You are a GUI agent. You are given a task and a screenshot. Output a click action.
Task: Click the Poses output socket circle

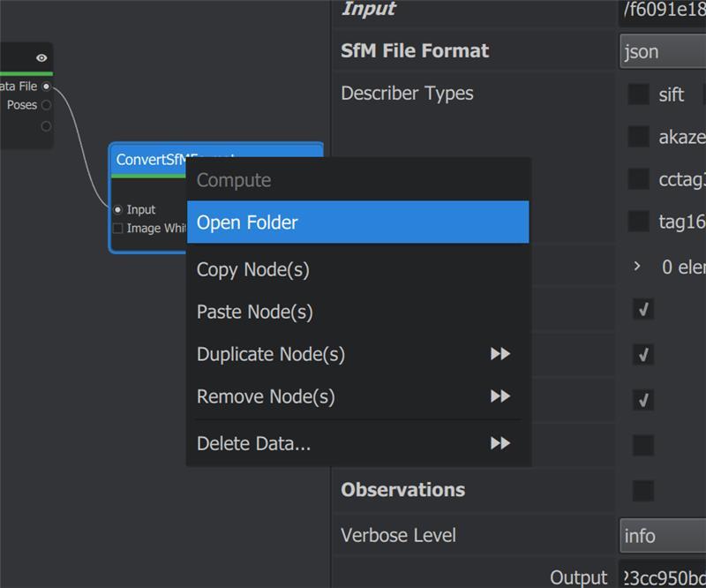(46, 104)
